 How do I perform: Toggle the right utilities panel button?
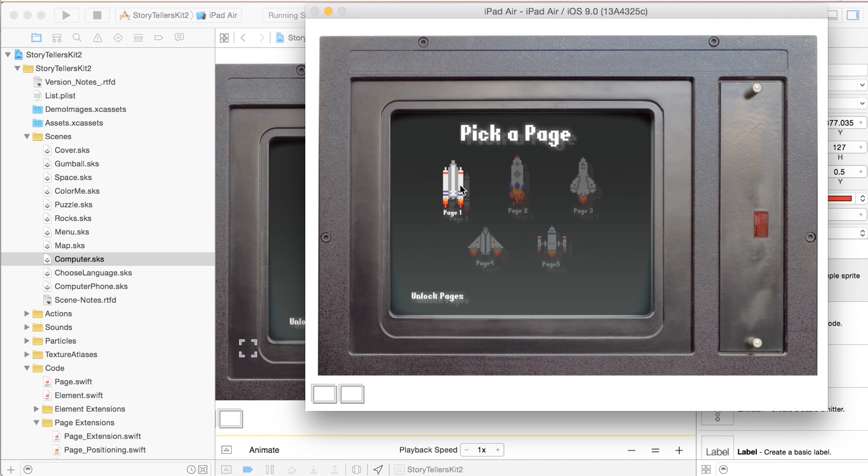coord(853,15)
